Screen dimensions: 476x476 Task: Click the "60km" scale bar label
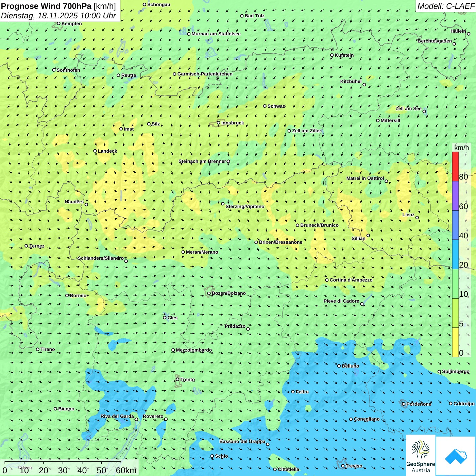click(126, 470)
